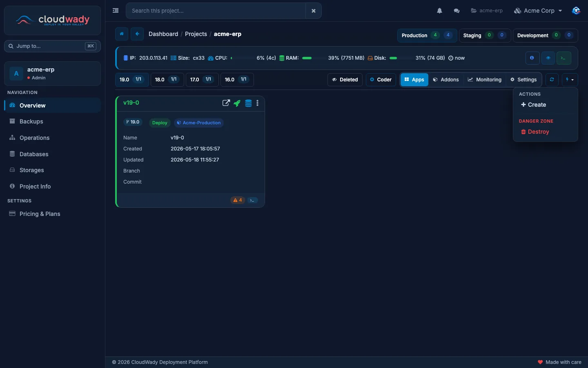Image resolution: width=588 pixels, height=368 pixels.
Task: Open the database icon on v19-0 card
Action: click(x=248, y=103)
